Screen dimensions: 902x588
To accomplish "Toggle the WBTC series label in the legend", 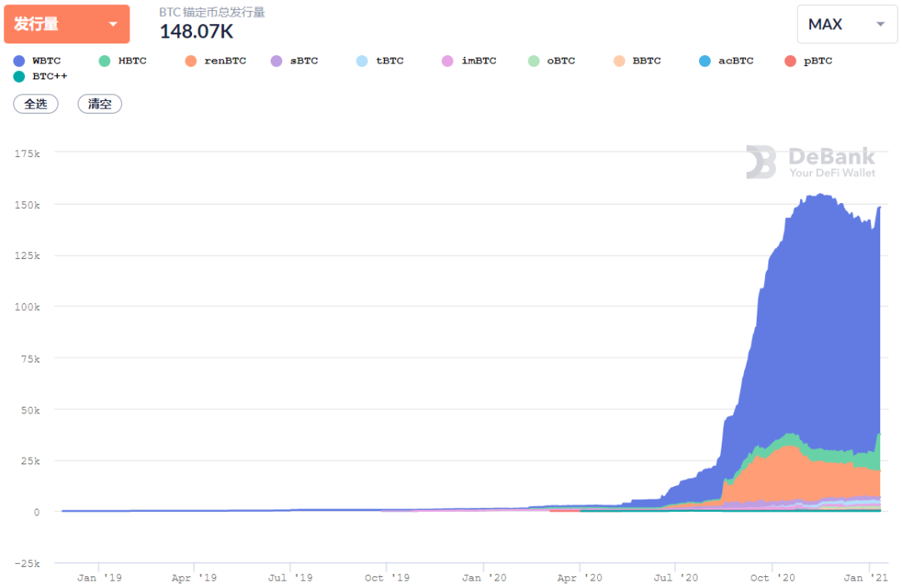I will 47,61.
